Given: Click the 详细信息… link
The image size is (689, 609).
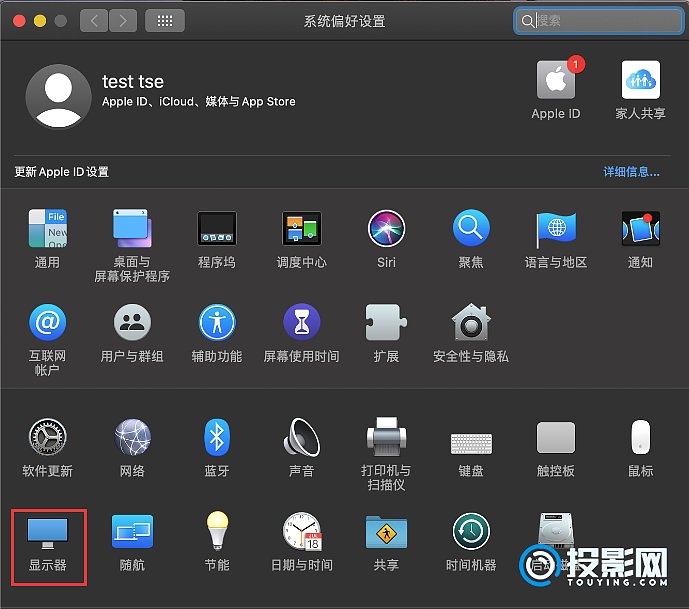Looking at the screenshot, I should [x=631, y=172].
